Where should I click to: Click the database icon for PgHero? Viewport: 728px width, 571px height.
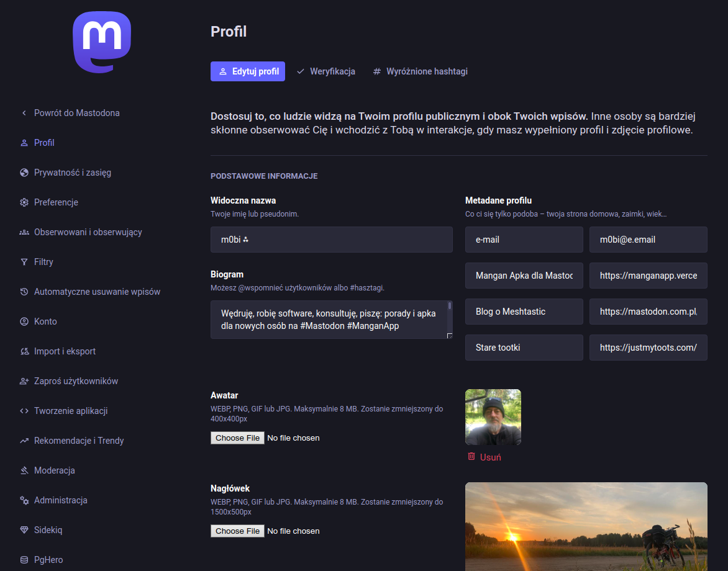pyautogui.click(x=24, y=560)
